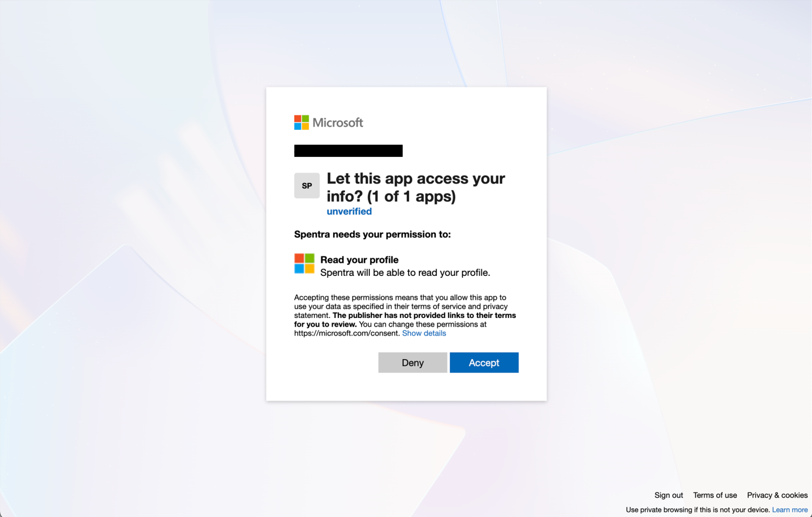Accept the Spentra permission request
The height and width of the screenshot is (517, 812).
[484, 362]
